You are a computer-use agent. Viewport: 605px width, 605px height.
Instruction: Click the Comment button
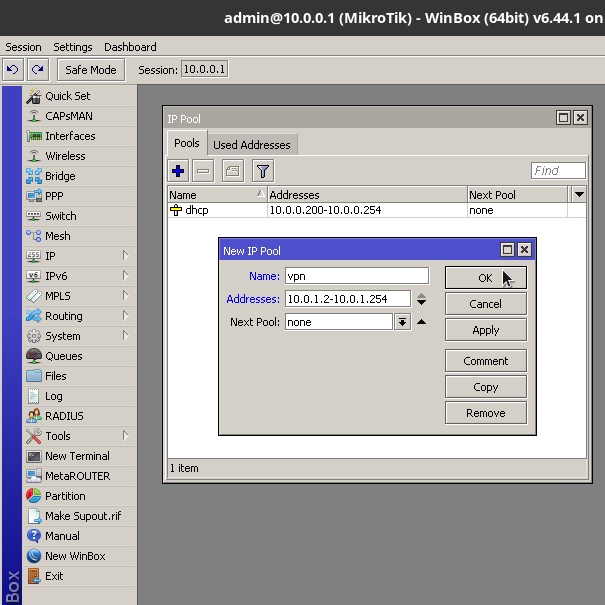point(486,361)
